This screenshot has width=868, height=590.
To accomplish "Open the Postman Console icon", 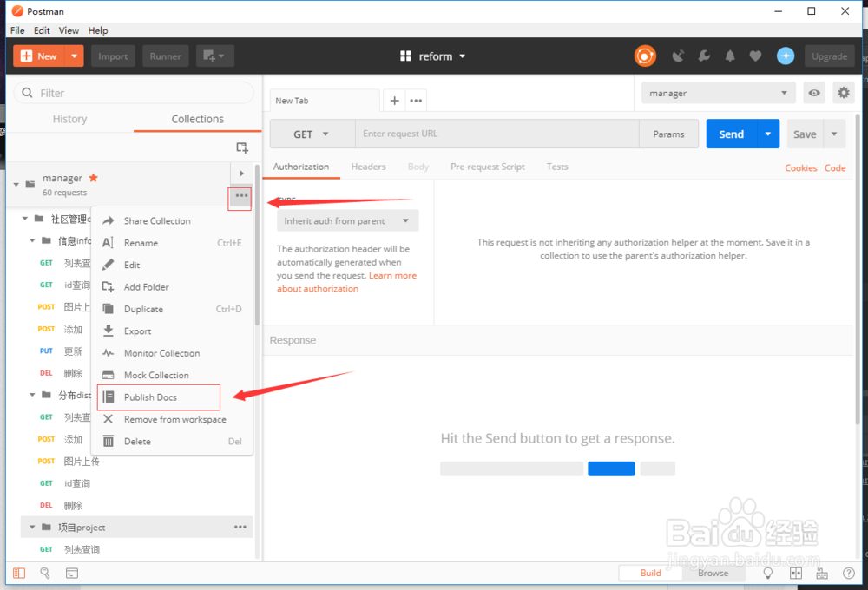I will tap(71, 573).
